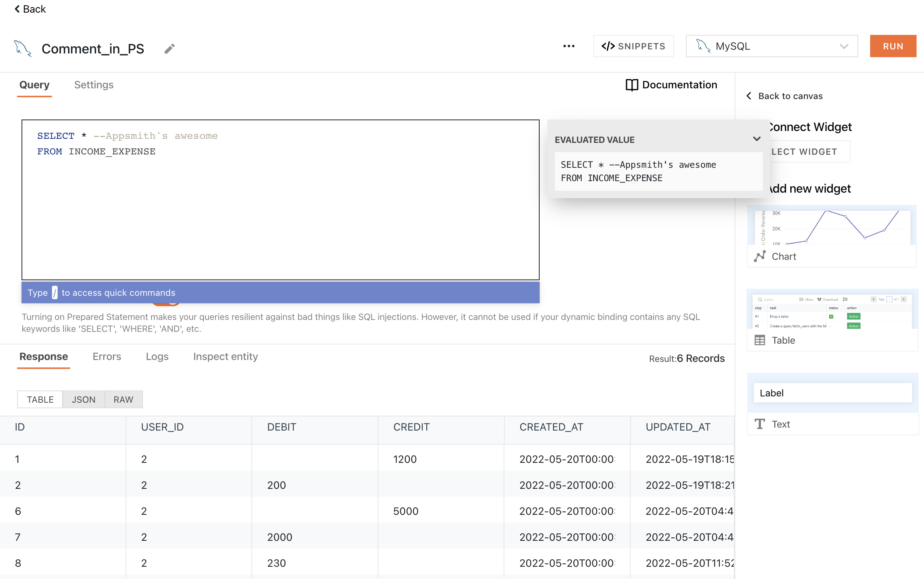
Task: Click the quick commands hint bar
Action: [280, 292]
